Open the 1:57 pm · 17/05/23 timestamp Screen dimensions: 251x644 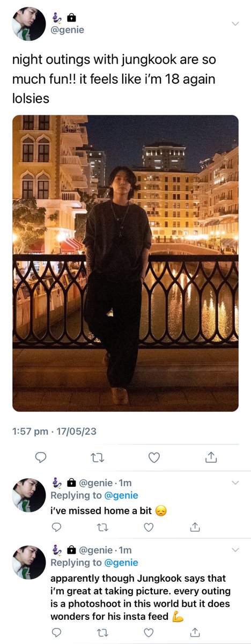point(54,431)
